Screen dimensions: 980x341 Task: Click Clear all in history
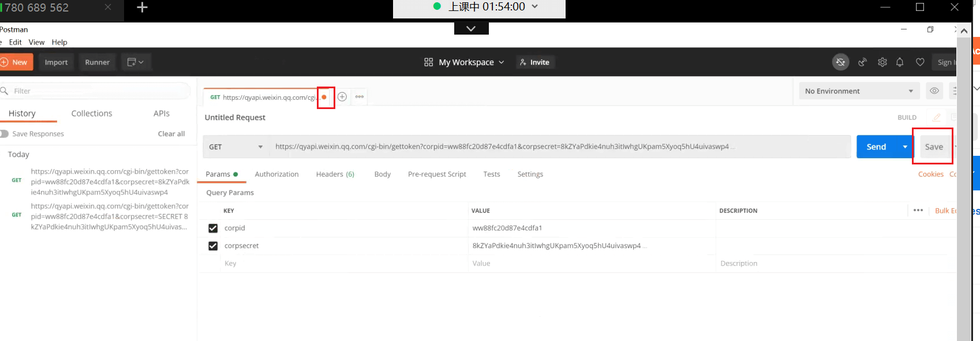tap(171, 134)
